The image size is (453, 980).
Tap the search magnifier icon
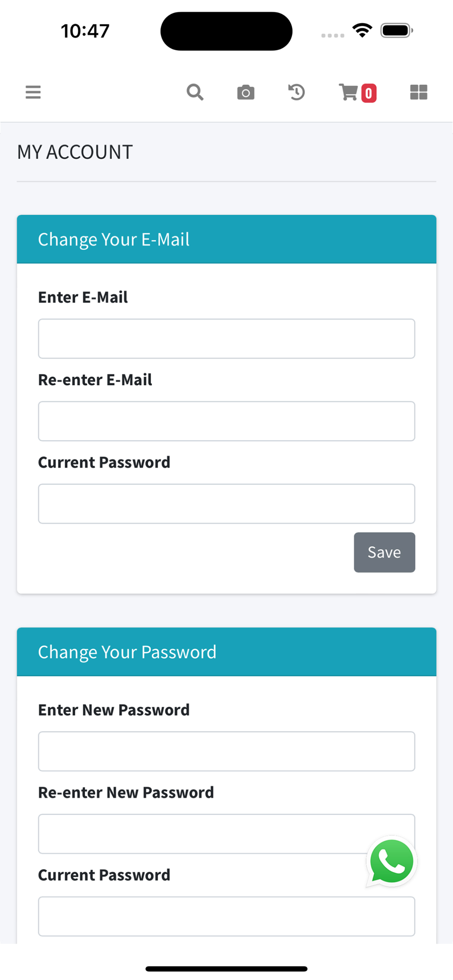[x=195, y=92]
